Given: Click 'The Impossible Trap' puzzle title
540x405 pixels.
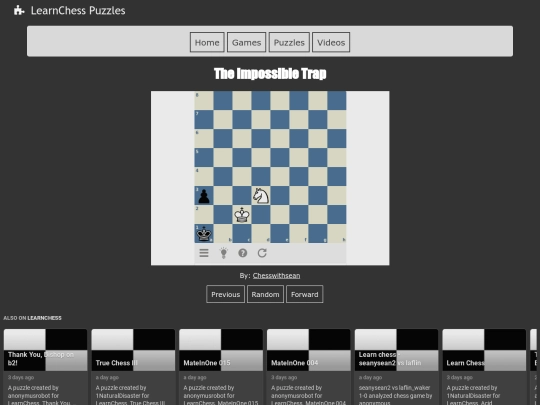Looking at the screenshot, I should [270, 74].
